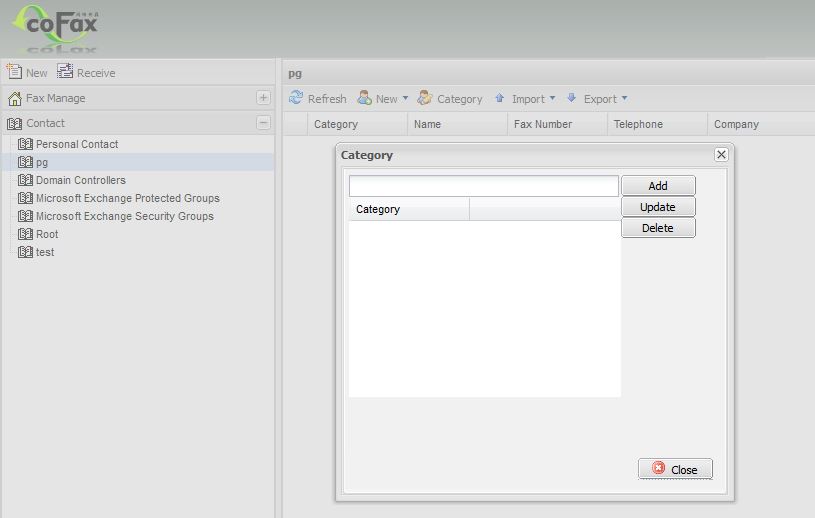Click the New fax icon in sidebar toolbar
This screenshot has height=518, width=815.
pyautogui.click(x=14, y=72)
